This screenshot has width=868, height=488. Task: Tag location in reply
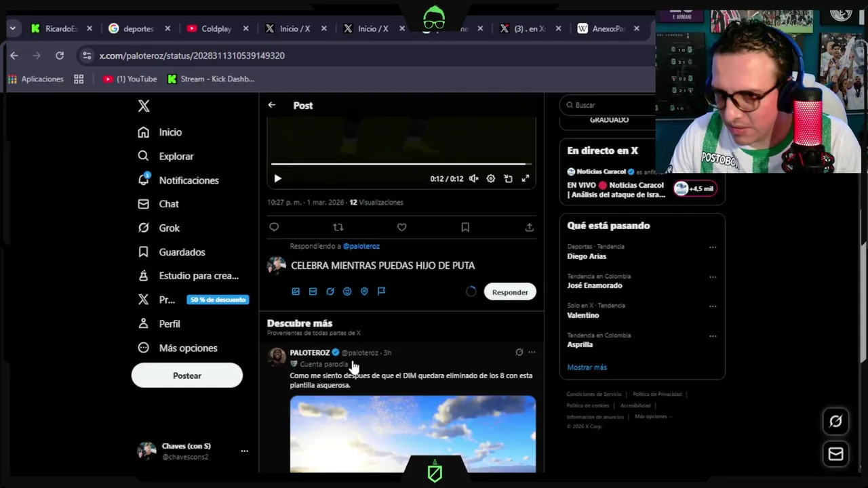364,291
